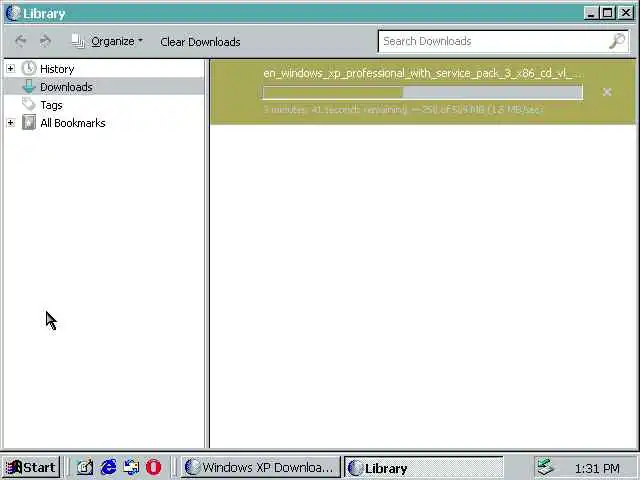This screenshot has width=640, height=480.
Task: Click the Library taskbar button
Action: click(x=424, y=468)
